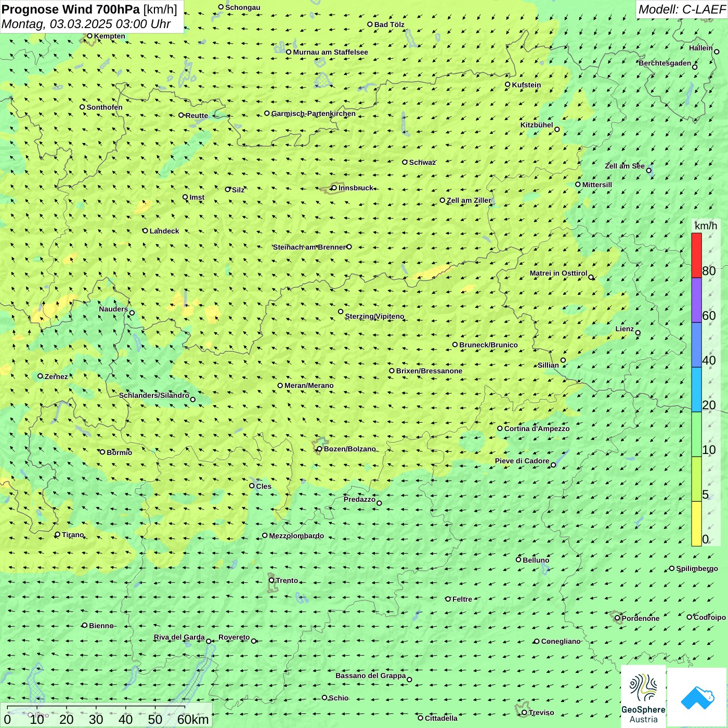Click the Spilimbergo label

(697, 568)
